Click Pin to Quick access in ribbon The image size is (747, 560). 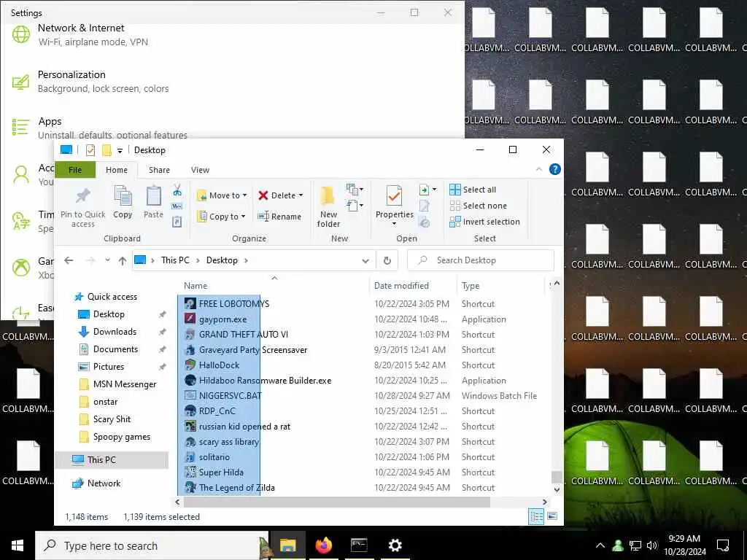(83, 206)
